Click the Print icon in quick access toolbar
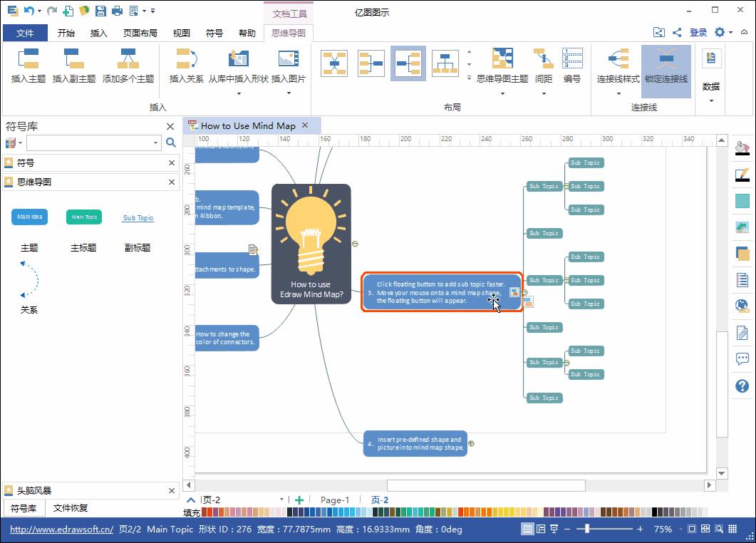 click(x=117, y=11)
